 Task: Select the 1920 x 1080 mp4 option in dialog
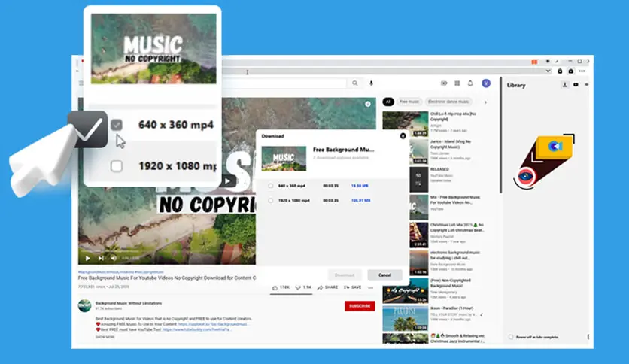click(271, 200)
